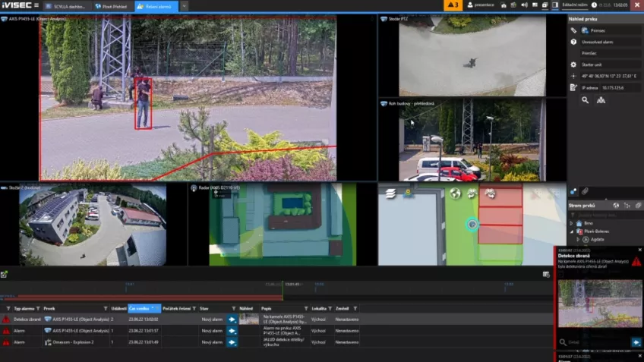
Task: Open the iVISEC hamburger menu
Action: (x=36, y=5)
